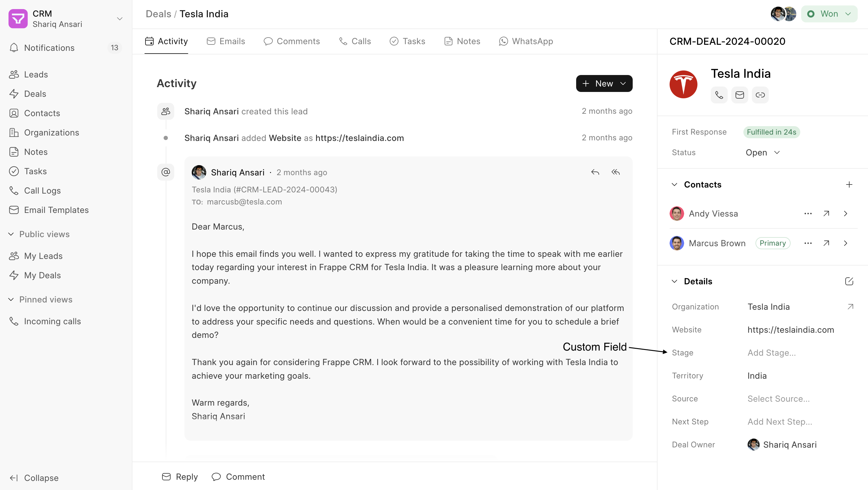Screen dimensions: 868x490
Task: Click the phone call icon under Tesla India
Action: tap(719, 95)
